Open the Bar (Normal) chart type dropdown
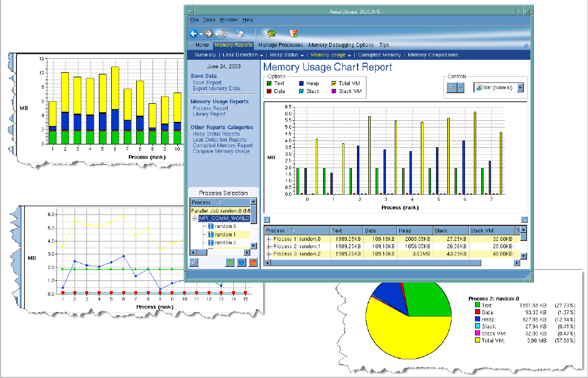The image size is (588, 378). pos(520,87)
